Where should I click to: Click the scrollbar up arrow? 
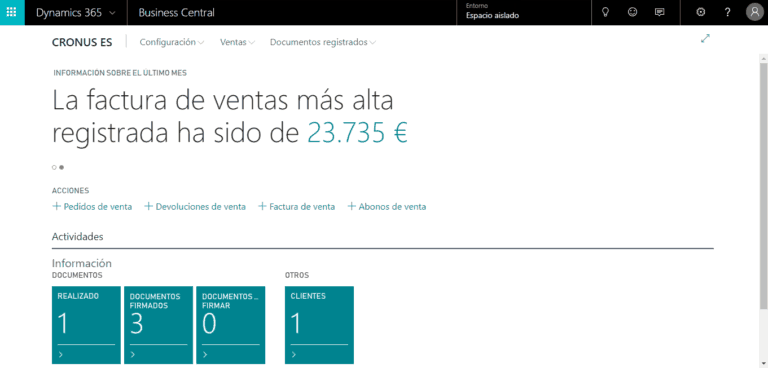pyautogui.click(x=763, y=58)
